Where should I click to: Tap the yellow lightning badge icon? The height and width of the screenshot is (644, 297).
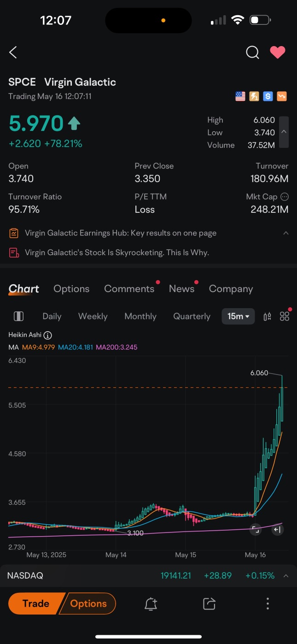(254, 96)
